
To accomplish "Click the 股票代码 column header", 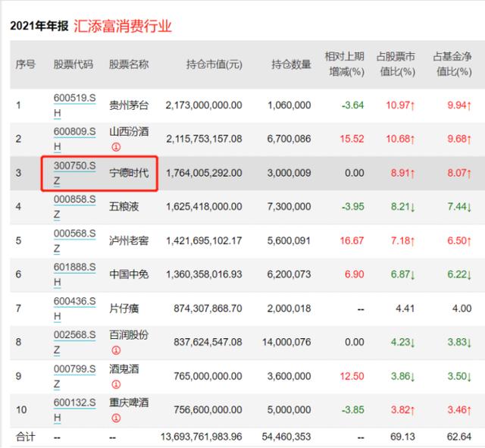I will coord(74,64).
